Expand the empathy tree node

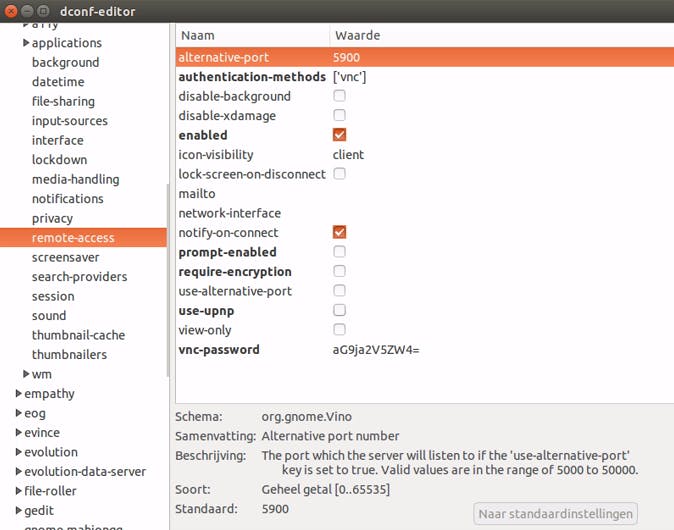coord(18,394)
